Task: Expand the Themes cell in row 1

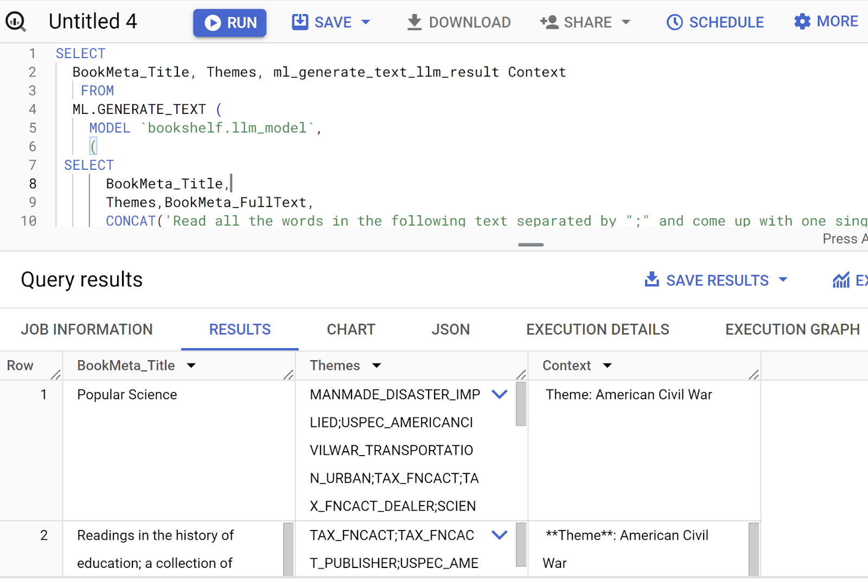Action: tap(499, 394)
